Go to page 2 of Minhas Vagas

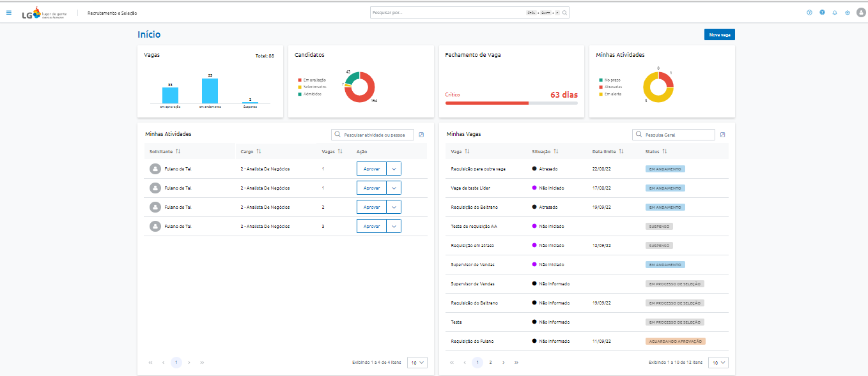tap(490, 363)
